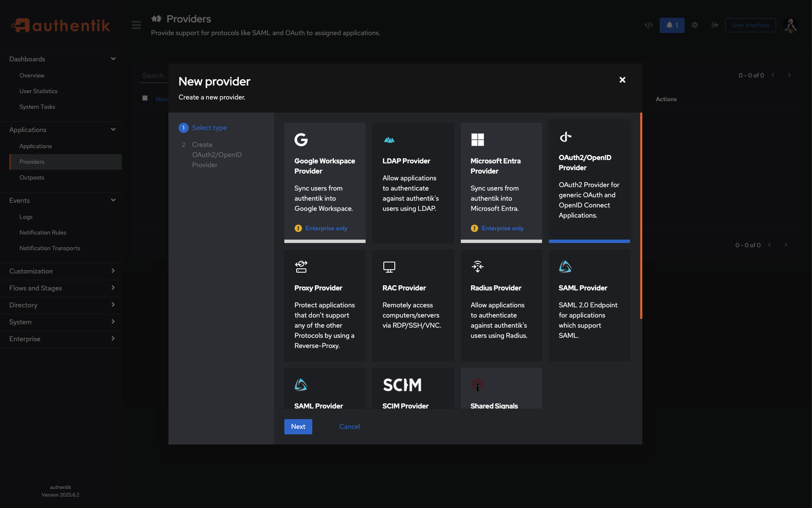Click the Microsoft Entra Enterprise only warning icon
Viewport: 812px width, 508px height.
474,228
